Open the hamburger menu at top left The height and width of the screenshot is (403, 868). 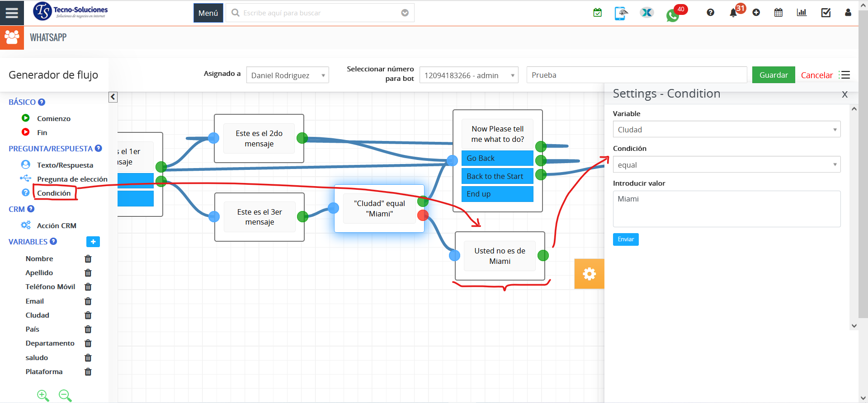click(12, 13)
